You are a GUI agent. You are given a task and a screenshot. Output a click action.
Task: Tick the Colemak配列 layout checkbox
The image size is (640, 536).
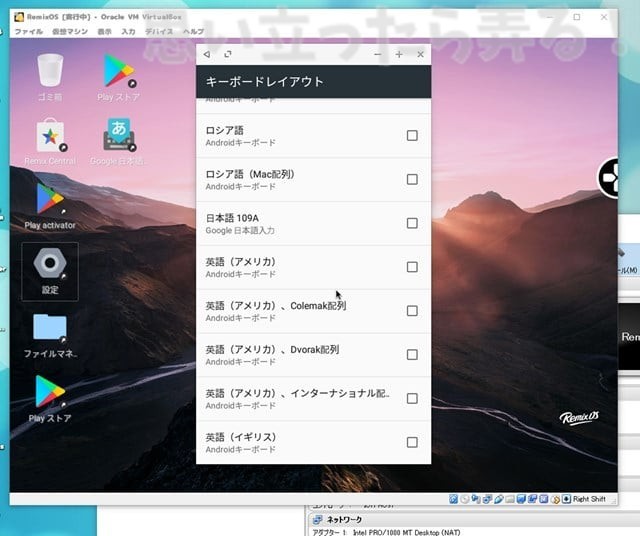point(412,311)
